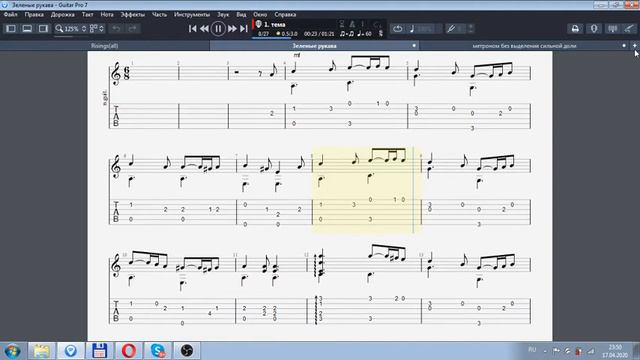Open the Дорожка menu
The width and height of the screenshot is (640, 360).
[62, 14]
